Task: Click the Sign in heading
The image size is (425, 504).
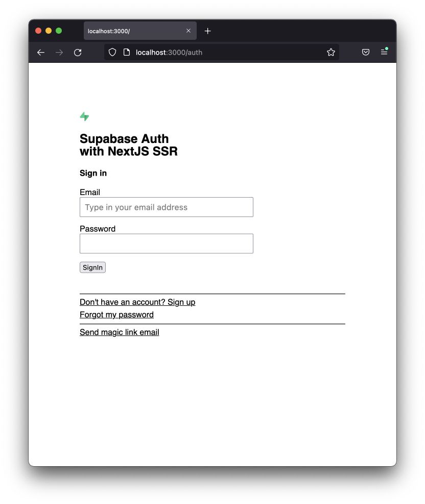Action: (x=93, y=173)
